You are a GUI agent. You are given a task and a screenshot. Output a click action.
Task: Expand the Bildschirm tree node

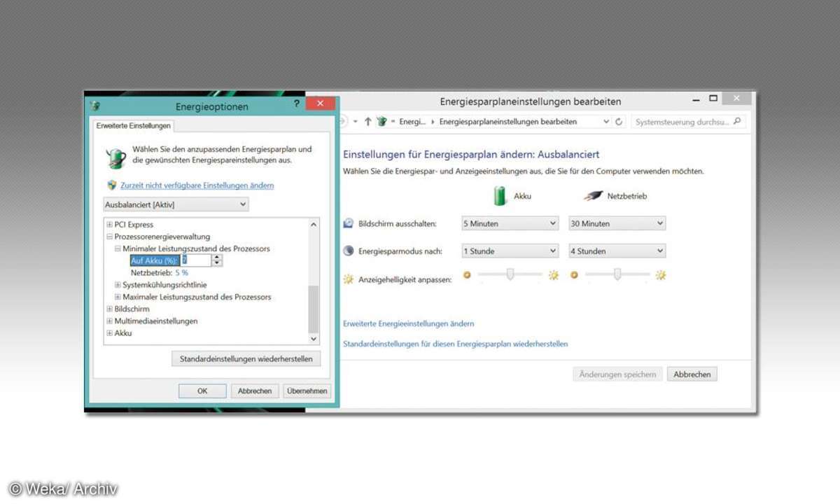click(x=109, y=309)
